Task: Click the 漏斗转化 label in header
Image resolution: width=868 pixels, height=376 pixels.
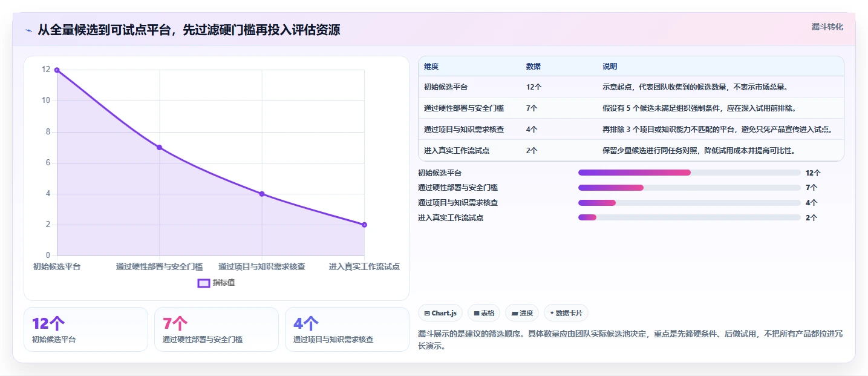Action: (827, 27)
